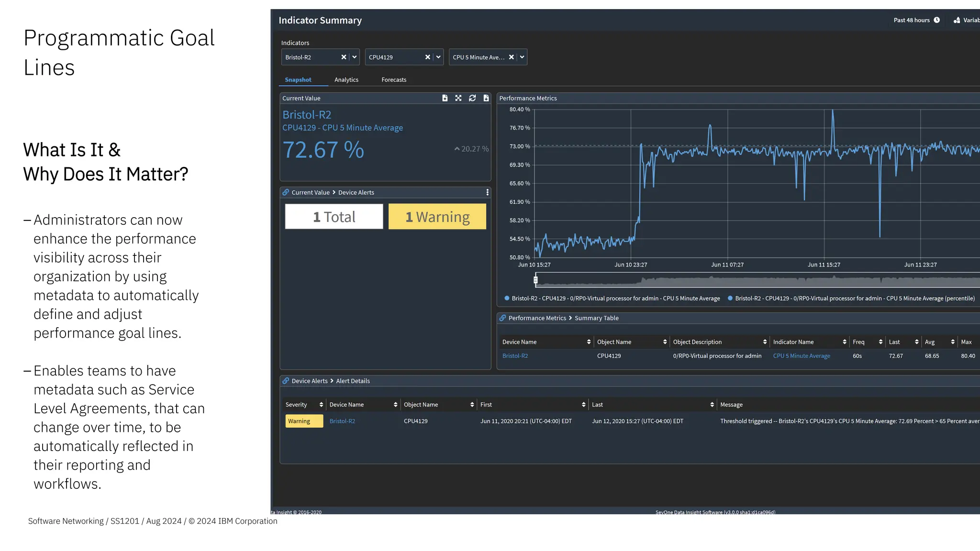Image resolution: width=980 pixels, height=551 pixels.
Task: Clear the Bristol-R2 device selection
Action: click(344, 57)
